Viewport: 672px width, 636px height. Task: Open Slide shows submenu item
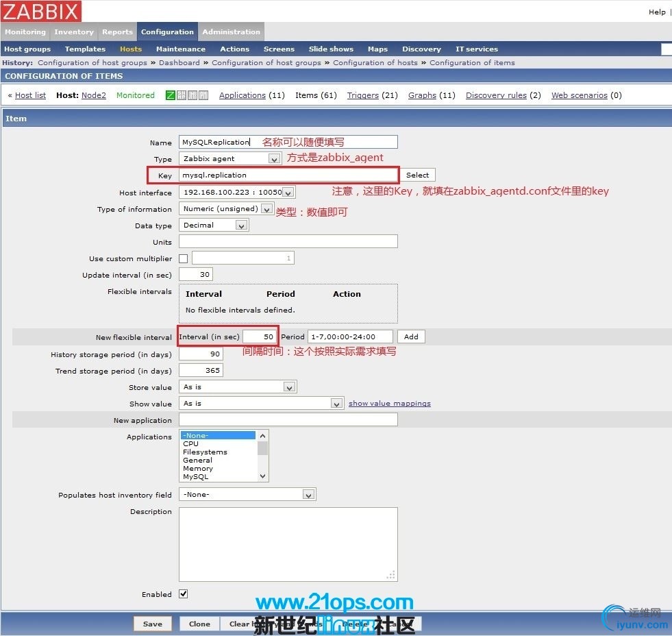331,49
